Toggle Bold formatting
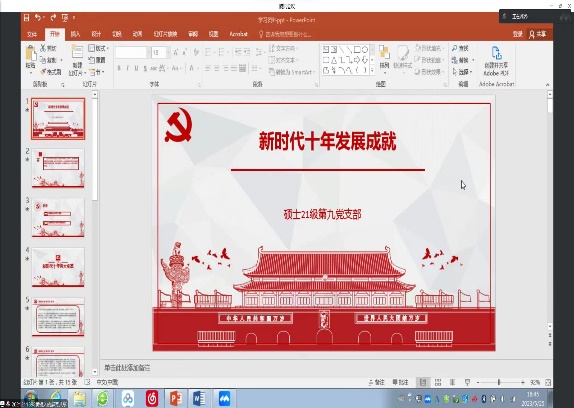 119,68
